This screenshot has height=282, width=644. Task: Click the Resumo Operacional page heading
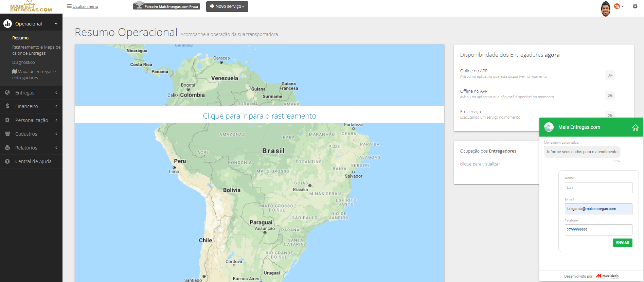(126, 32)
